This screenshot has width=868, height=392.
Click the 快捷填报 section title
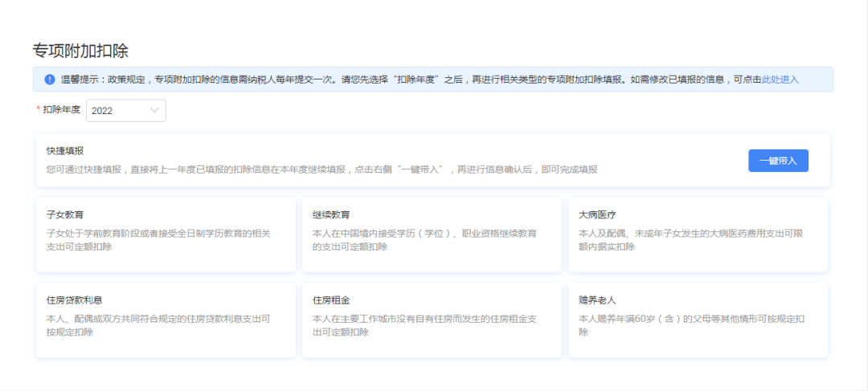[x=65, y=150]
